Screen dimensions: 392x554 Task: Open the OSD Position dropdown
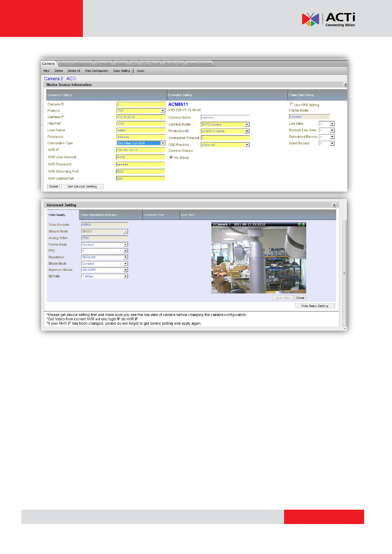247,145
